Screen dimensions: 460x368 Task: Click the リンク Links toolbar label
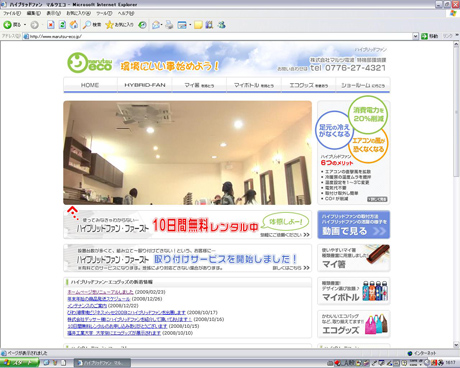(x=448, y=36)
